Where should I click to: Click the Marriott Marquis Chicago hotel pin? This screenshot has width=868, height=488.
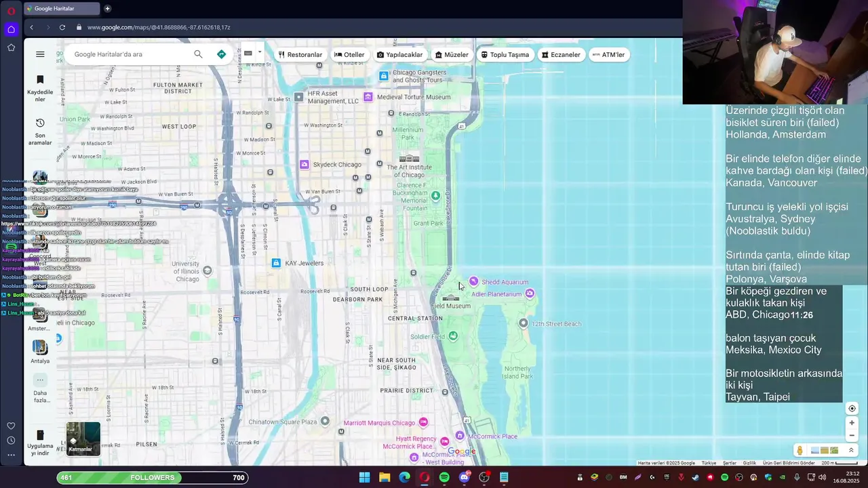click(423, 422)
